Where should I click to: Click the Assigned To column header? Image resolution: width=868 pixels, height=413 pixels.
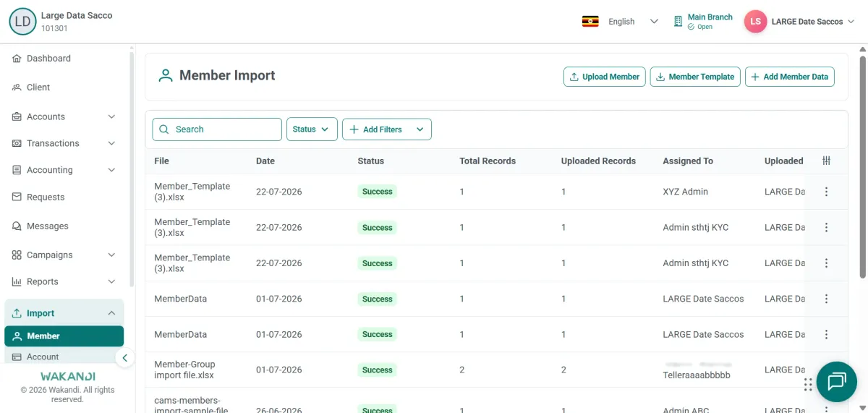(688, 161)
